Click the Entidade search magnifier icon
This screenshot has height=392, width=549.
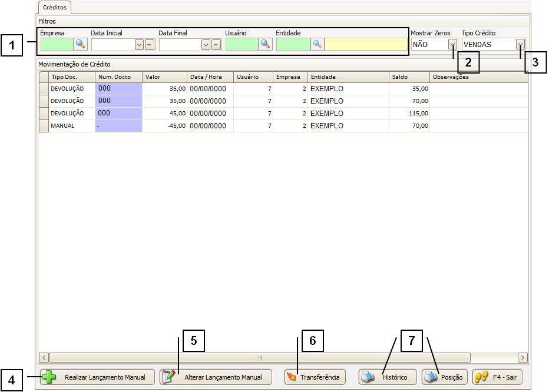pyautogui.click(x=318, y=44)
